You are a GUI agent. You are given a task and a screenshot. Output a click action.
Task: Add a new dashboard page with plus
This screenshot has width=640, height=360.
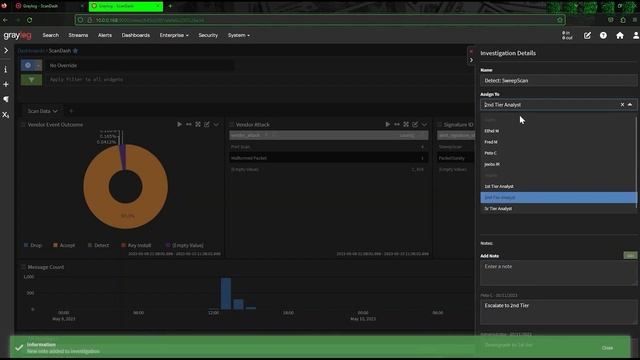(x=71, y=111)
